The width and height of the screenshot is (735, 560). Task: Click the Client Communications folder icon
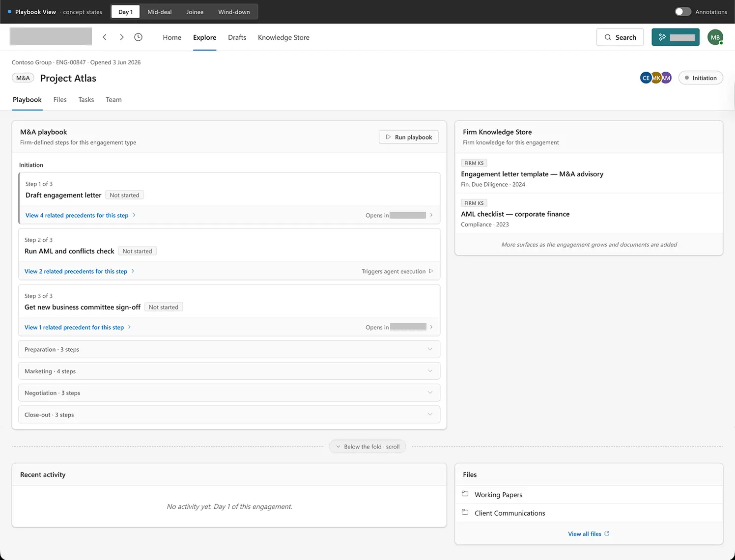(x=465, y=512)
